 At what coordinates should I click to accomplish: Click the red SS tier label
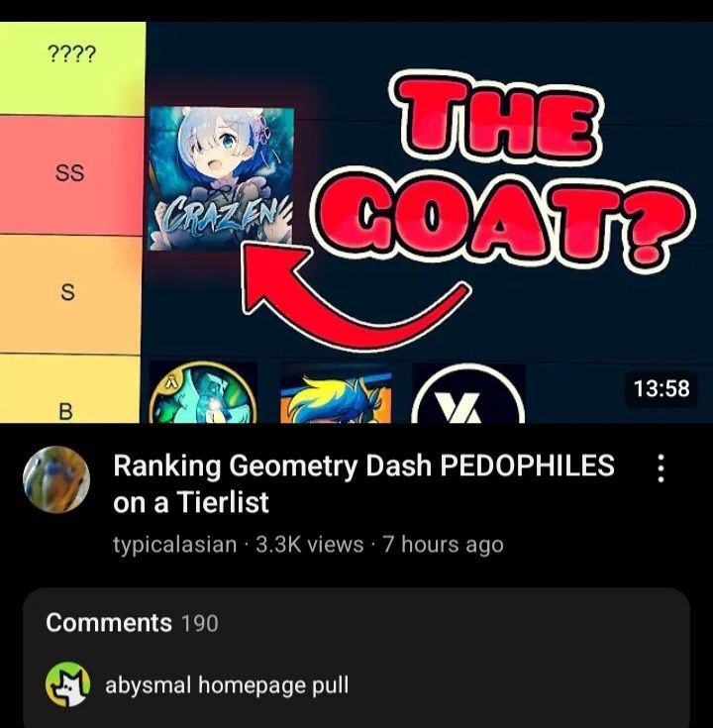point(70,175)
